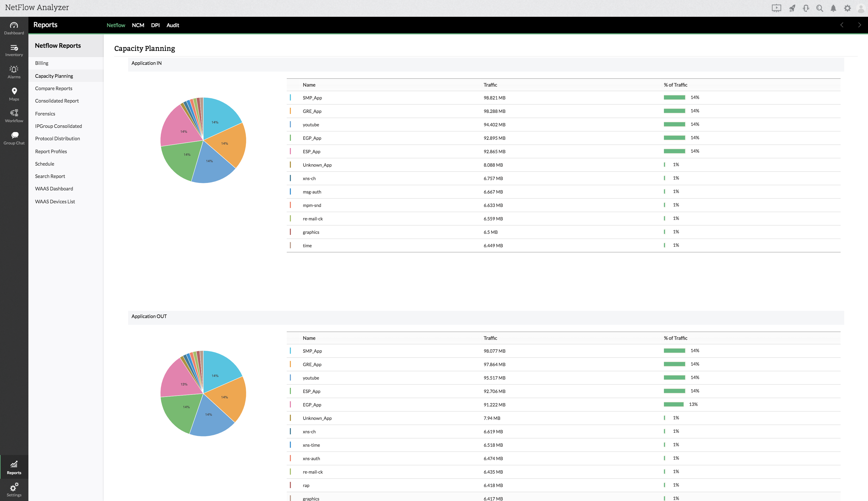Viewport: 868px width, 501px height.
Task: Click the right chevron in Reports bar
Action: click(x=859, y=25)
